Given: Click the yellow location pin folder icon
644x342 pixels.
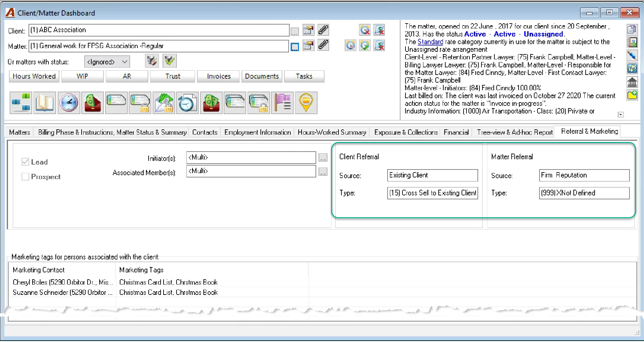Looking at the screenshot, I should coord(306,103).
